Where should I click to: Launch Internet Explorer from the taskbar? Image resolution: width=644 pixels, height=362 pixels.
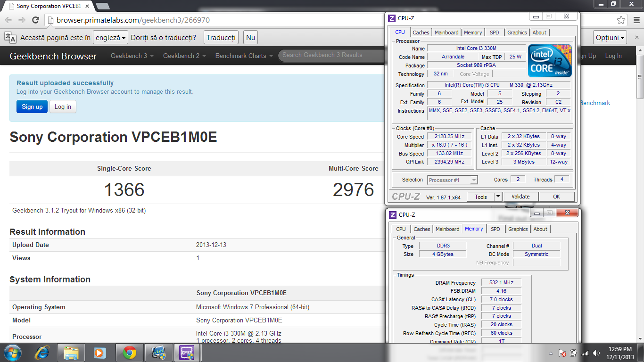coord(42,352)
